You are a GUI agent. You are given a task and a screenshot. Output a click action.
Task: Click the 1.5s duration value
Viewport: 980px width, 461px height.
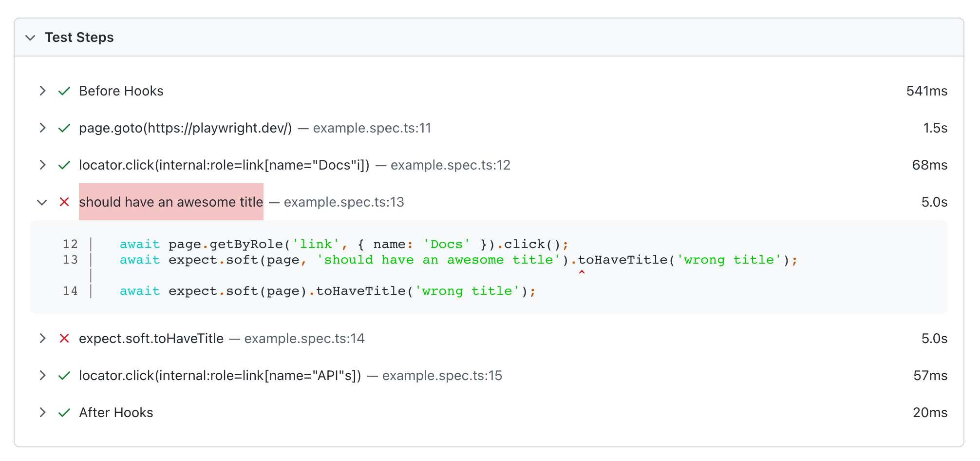pyautogui.click(x=935, y=128)
